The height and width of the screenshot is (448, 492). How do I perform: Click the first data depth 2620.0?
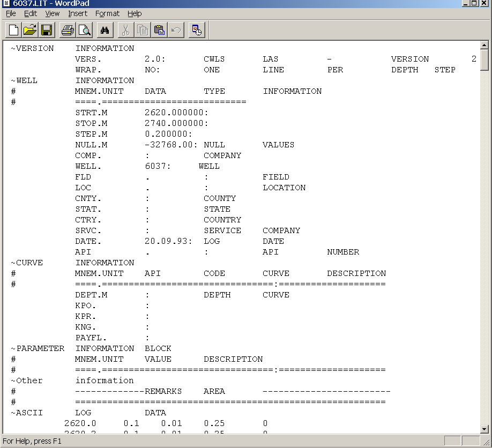click(x=80, y=423)
